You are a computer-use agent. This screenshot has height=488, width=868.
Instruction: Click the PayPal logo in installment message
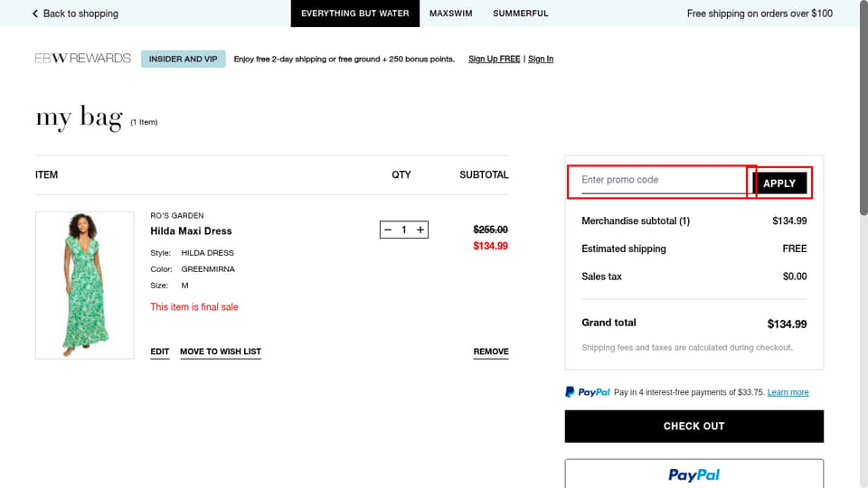tap(588, 392)
